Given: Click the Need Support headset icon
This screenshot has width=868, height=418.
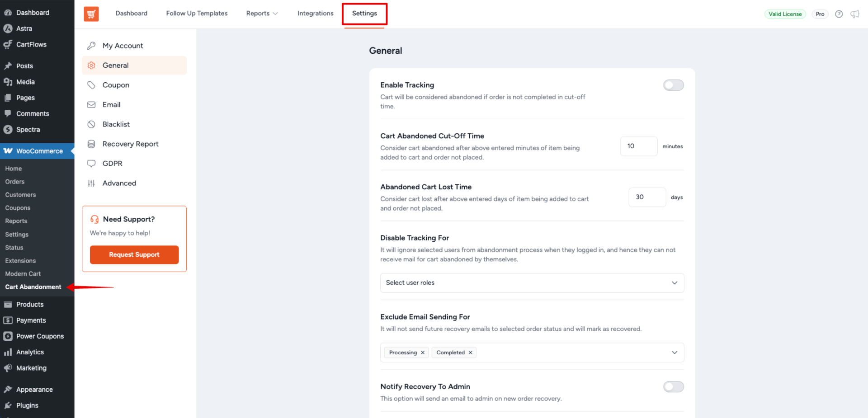Looking at the screenshot, I should 94,219.
